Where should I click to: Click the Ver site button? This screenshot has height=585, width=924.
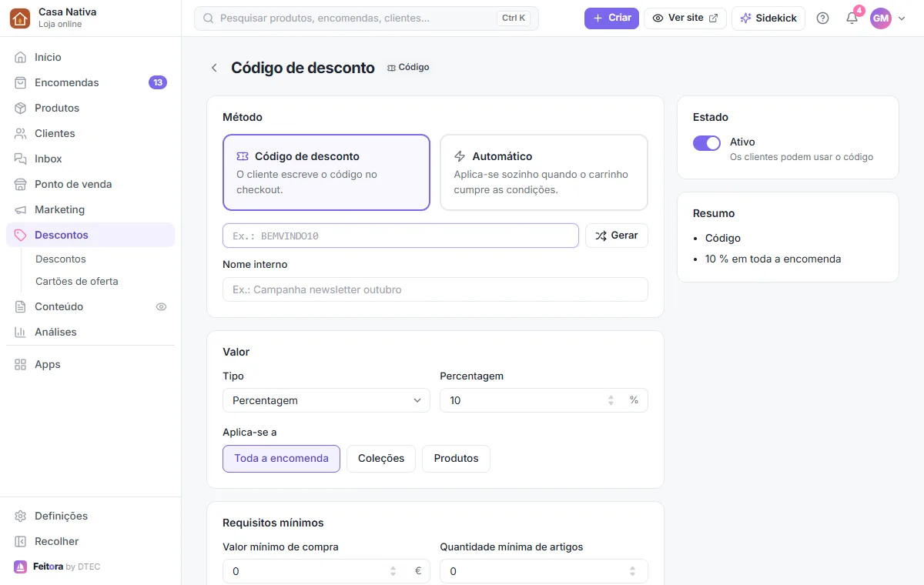(685, 18)
